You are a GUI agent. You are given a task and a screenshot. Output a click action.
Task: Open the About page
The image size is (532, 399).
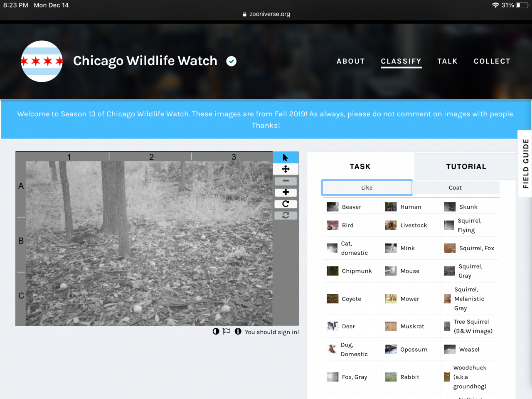351,61
